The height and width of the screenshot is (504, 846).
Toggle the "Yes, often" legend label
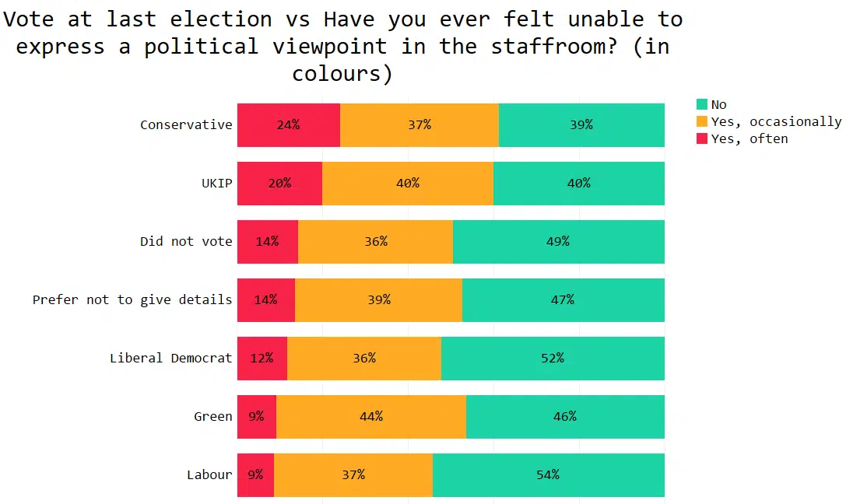[749, 138]
